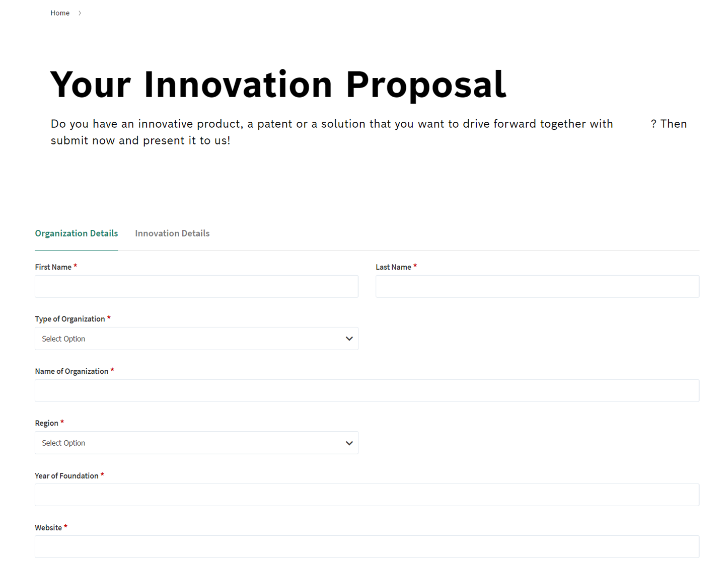Screen dimensions: 728x566
Task: Click the Home breadcrumb link
Action: point(60,13)
